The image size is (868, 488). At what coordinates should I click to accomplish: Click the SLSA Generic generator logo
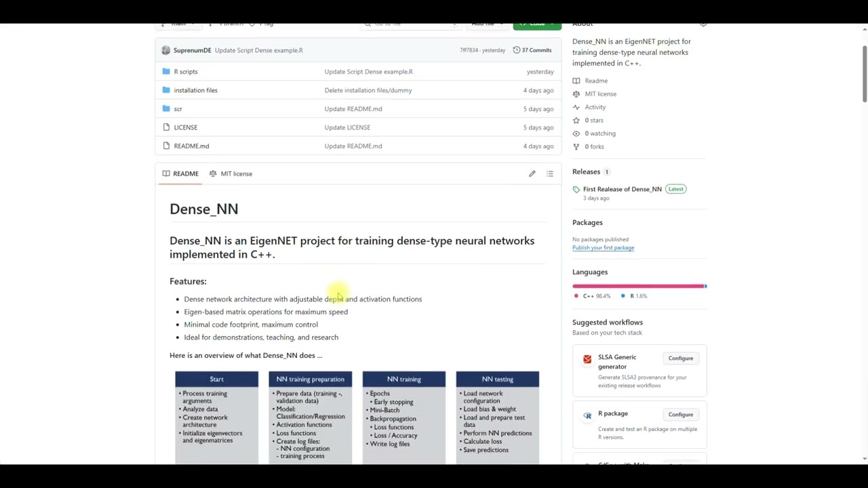tap(587, 359)
